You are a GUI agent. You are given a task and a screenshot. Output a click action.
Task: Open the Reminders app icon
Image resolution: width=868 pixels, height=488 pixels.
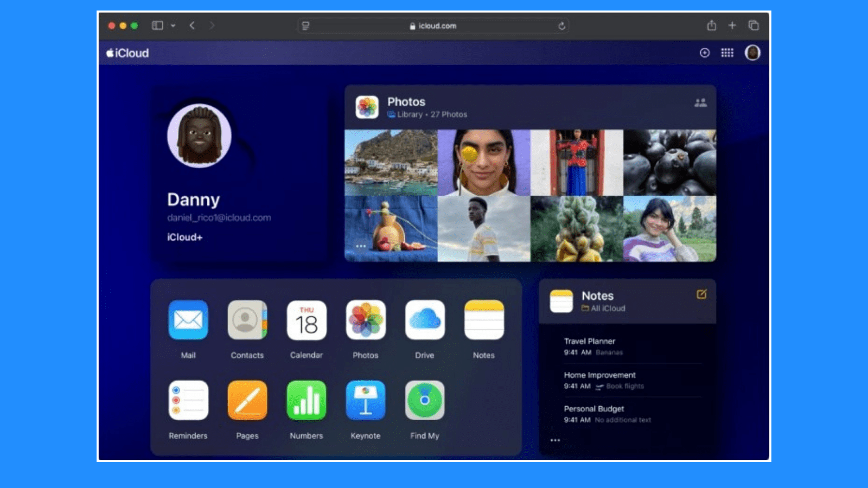188,401
